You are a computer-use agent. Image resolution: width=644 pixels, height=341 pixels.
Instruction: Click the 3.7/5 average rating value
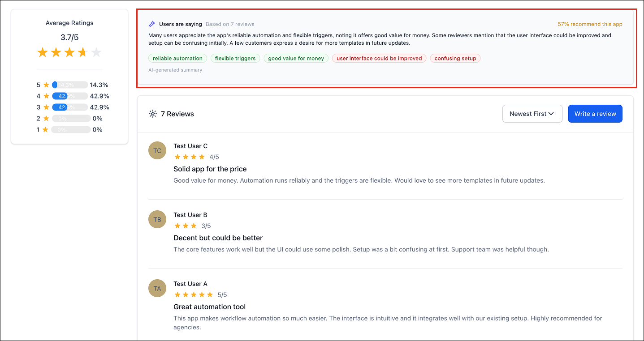[69, 37]
